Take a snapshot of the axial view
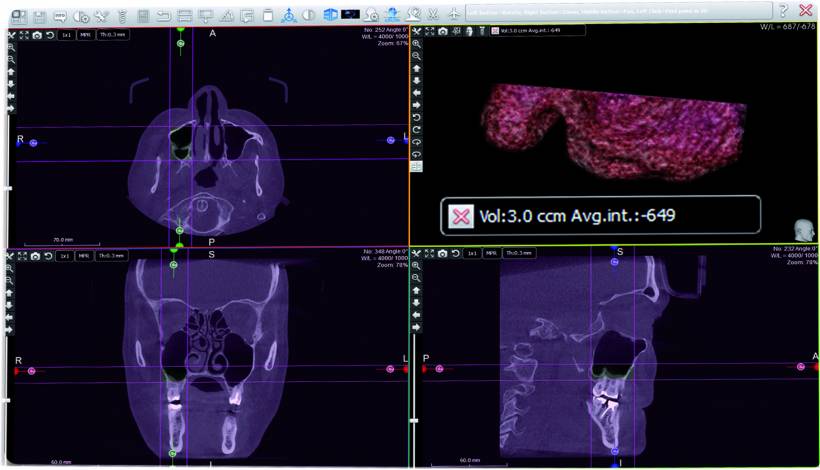Screen dimensions: 820x470 [36, 35]
